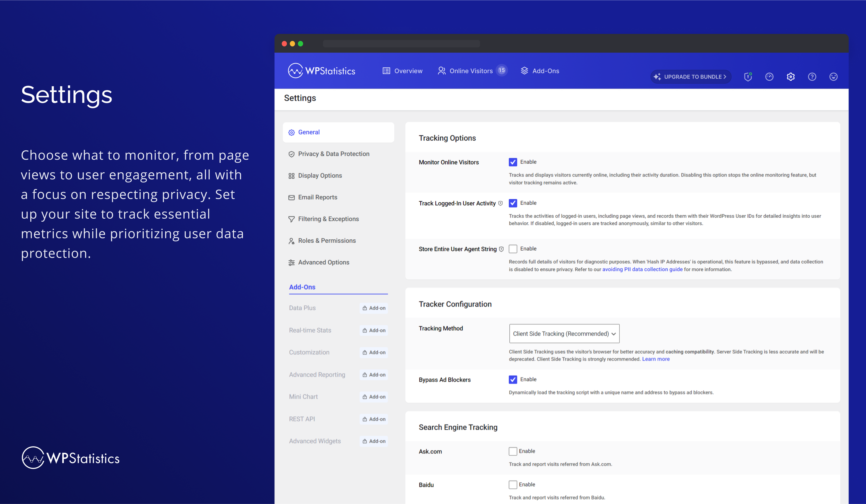Image resolution: width=866 pixels, height=504 pixels.
Task: Enable Store Entire User Agent String
Action: click(513, 249)
